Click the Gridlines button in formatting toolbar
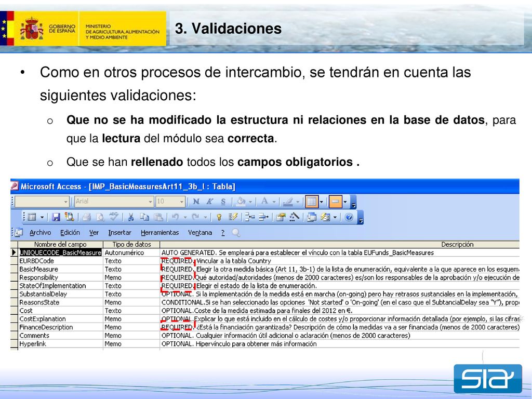 pyautogui.click(x=311, y=202)
